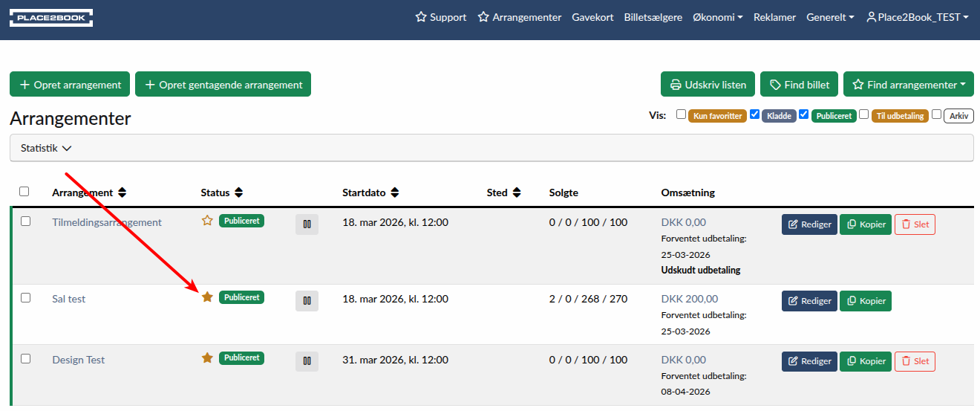
Task: Click the Place2Book logo
Action: point(51,18)
